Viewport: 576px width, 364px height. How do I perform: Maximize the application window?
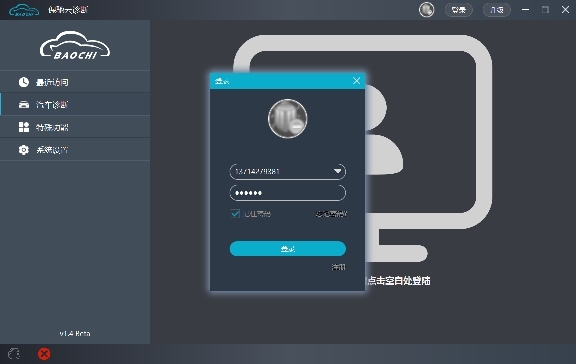click(546, 10)
